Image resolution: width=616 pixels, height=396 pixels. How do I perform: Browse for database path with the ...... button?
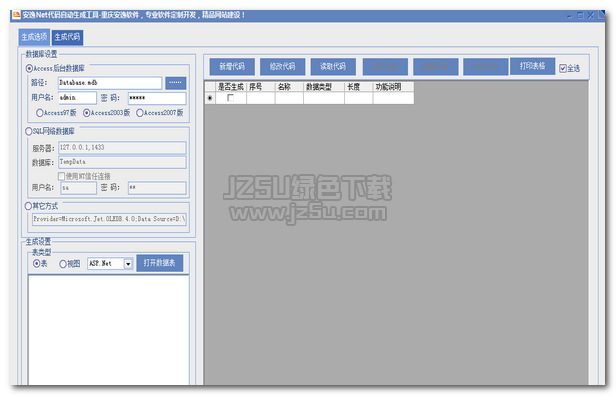tap(176, 83)
